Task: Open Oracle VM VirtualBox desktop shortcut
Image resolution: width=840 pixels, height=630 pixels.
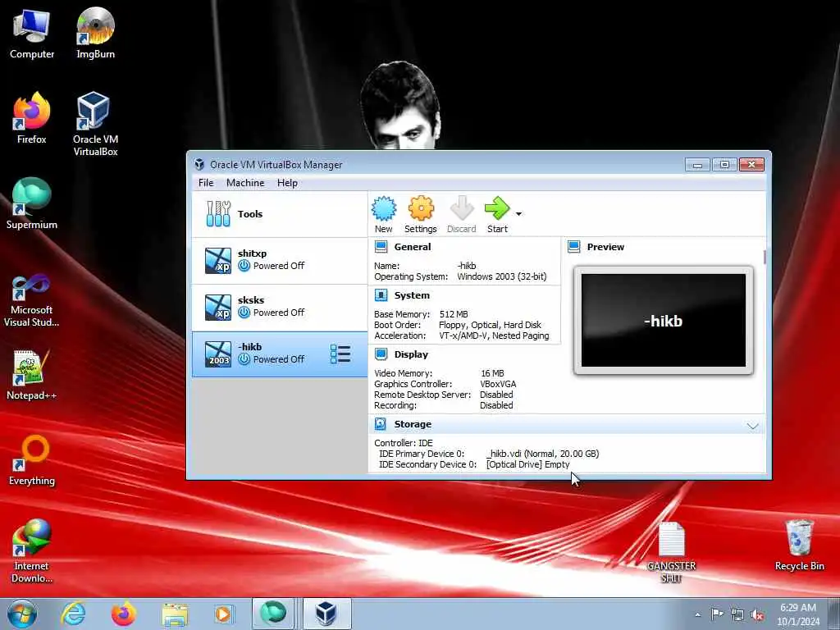Action: click(95, 125)
